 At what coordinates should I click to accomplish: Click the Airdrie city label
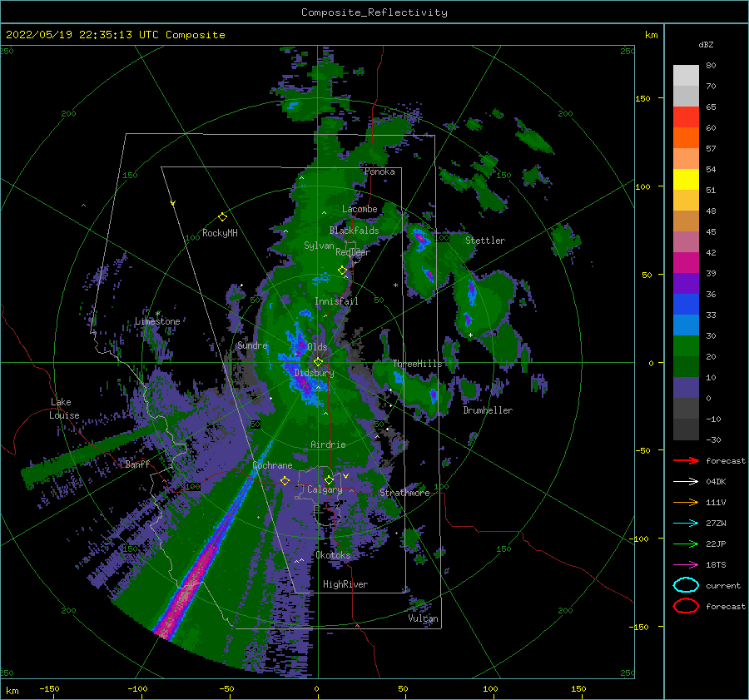[x=328, y=444]
